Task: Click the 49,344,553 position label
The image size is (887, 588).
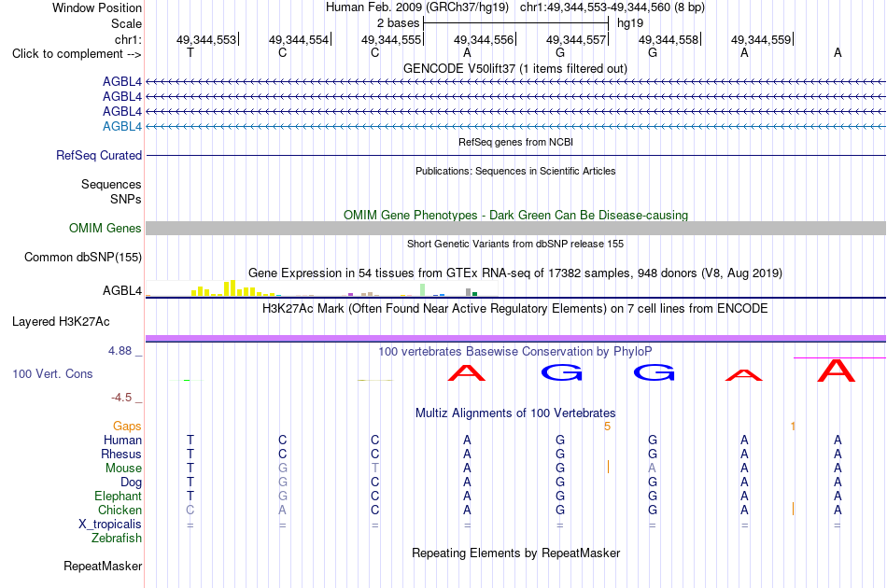Action: tap(206, 39)
